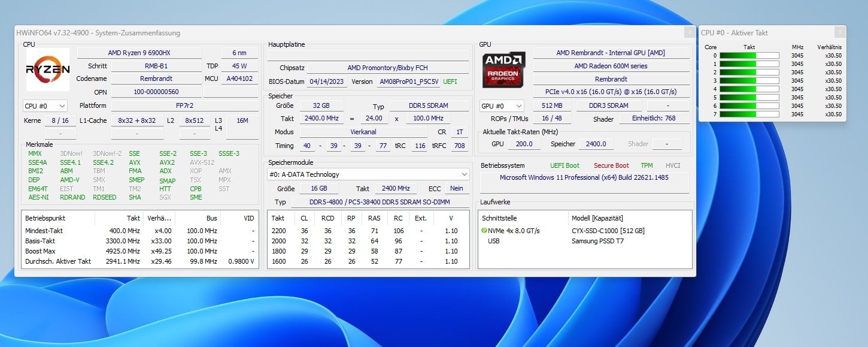The height and width of the screenshot is (347, 868).
Task: Click the Core 7 clock bar
Action: [749, 114]
